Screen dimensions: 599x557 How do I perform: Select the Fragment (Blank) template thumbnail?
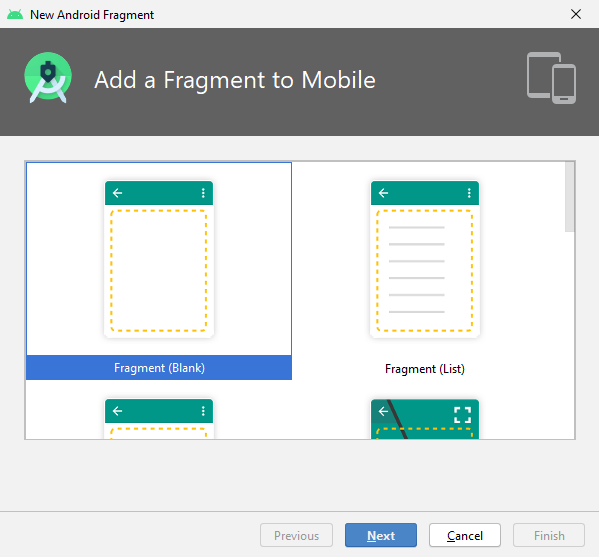pos(159,259)
